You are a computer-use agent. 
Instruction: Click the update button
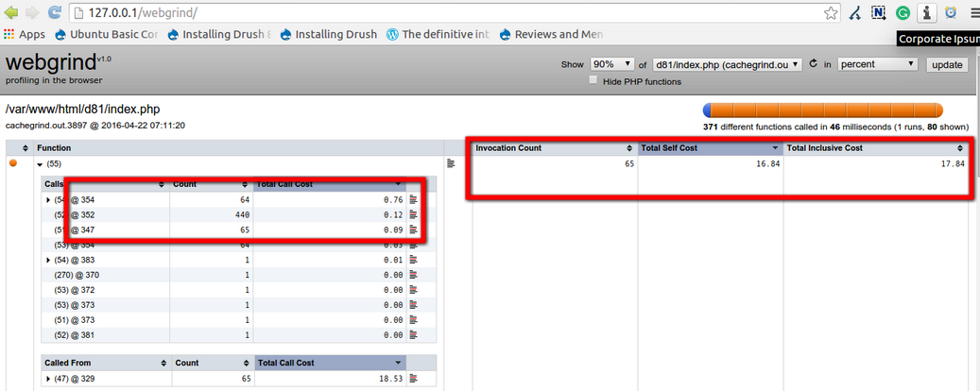click(947, 64)
